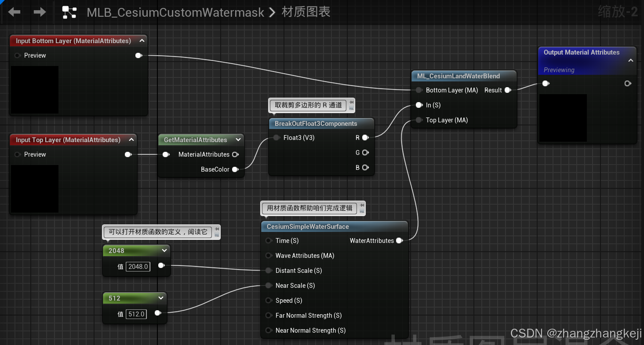
Task: Click the G output pin
Action: (x=365, y=153)
